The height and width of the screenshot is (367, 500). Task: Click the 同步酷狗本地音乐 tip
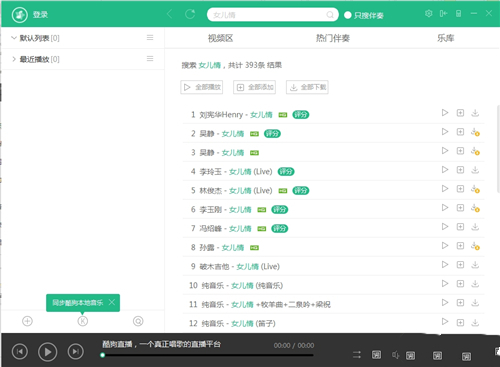click(77, 303)
